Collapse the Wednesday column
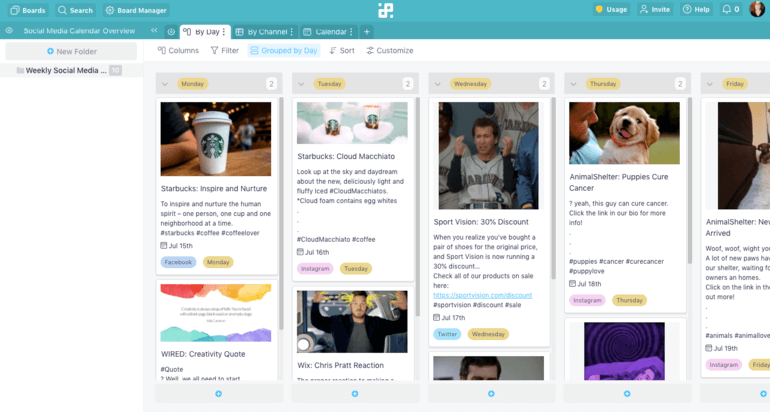This screenshot has width=770, height=412. [438, 84]
